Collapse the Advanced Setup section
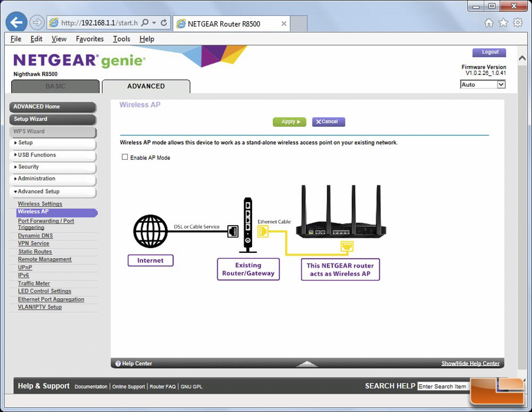 (x=53, y=192)
